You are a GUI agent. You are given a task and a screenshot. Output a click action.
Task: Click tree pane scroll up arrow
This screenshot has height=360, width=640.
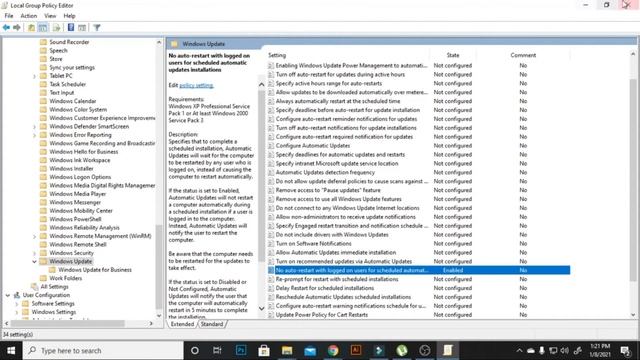click(159, 42)
